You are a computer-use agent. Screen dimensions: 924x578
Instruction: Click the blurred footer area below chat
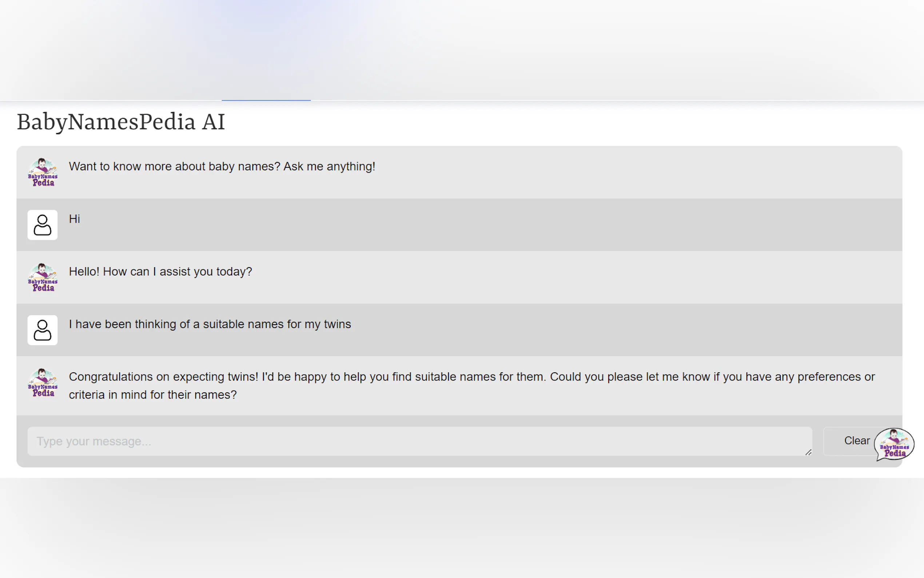pyautogui.click(x=462, y=527)
